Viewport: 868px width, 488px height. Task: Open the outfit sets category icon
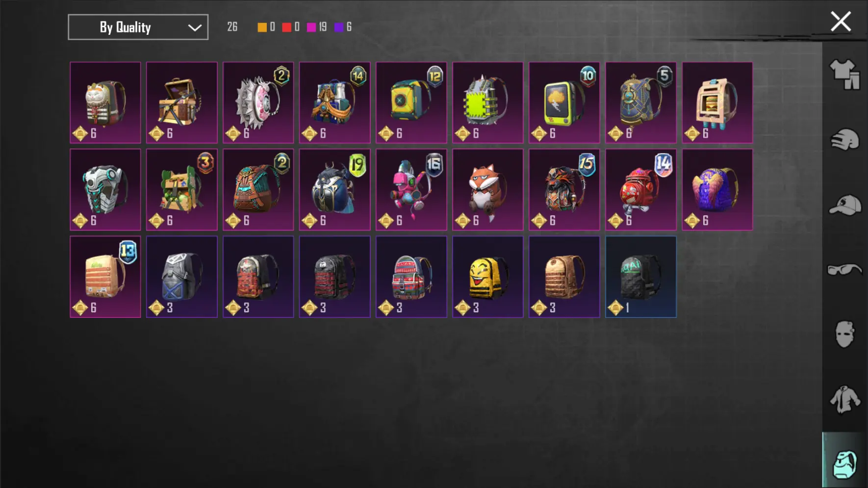coord(845,75)
